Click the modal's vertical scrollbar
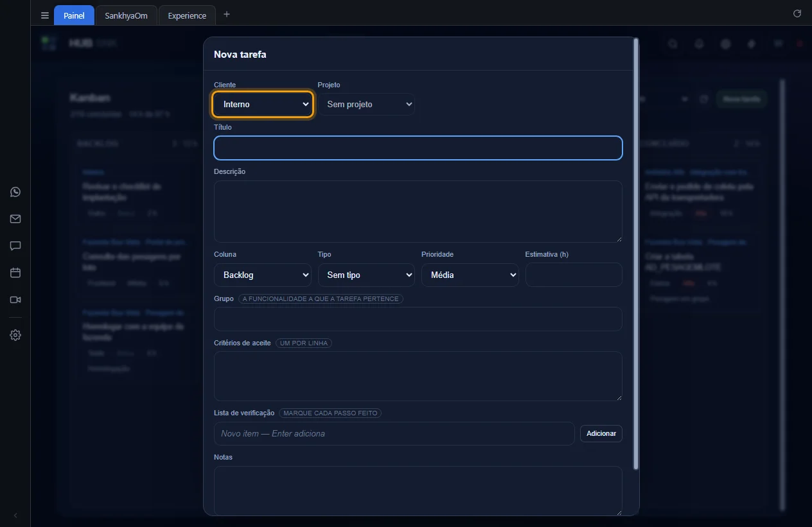Viewport: 812px width, 527px height. point(636,254)
